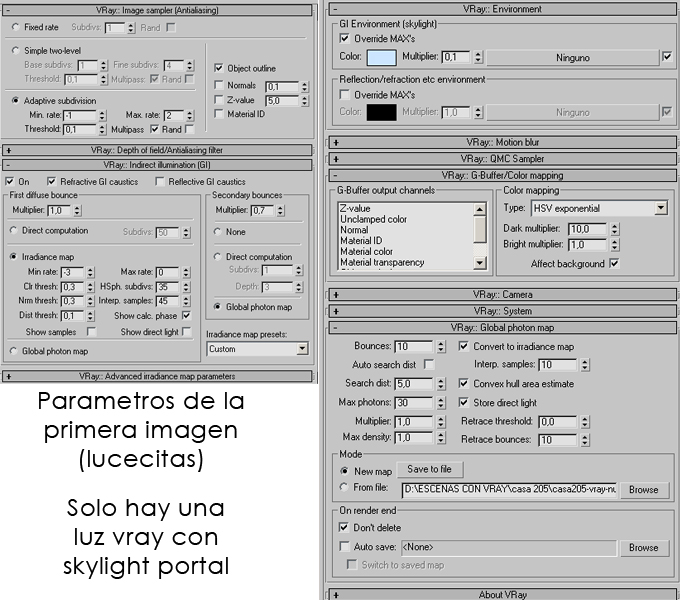Enable Reflective GI caustics
Screen dimensions: 680x600
(160, 181)
